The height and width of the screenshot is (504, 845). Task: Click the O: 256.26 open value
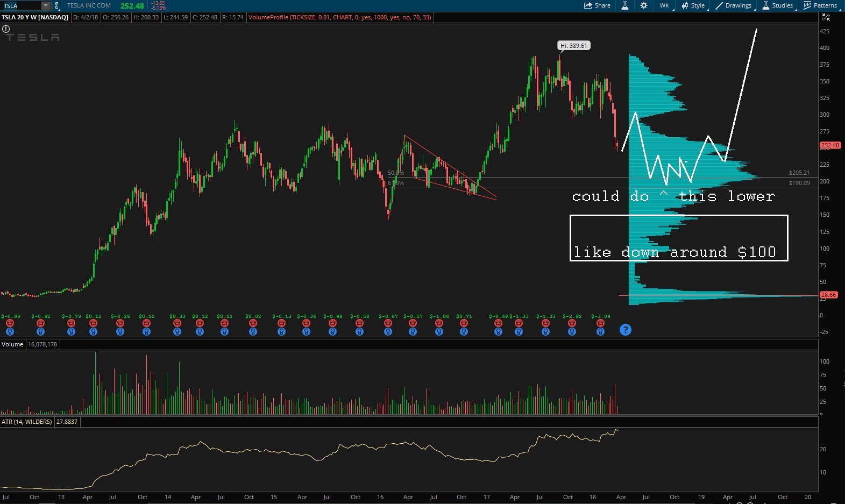pyautogui.click(x=116, y=17)
